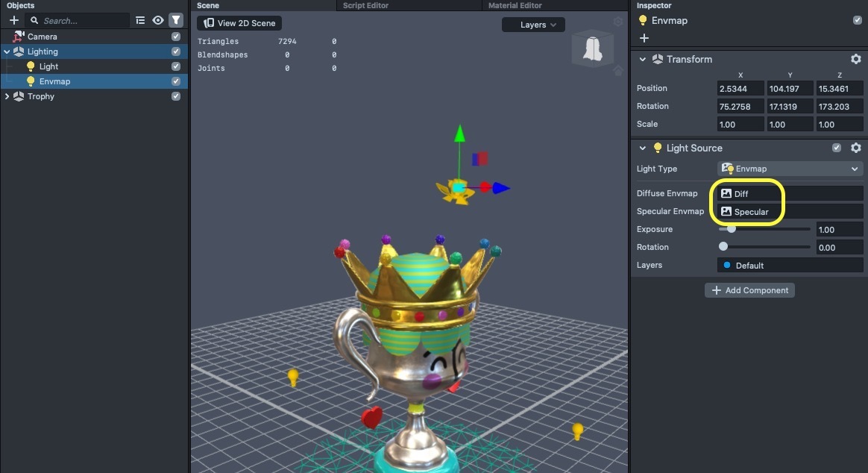
Task: Click the Position X field
Action: click(x=740, y=89)
